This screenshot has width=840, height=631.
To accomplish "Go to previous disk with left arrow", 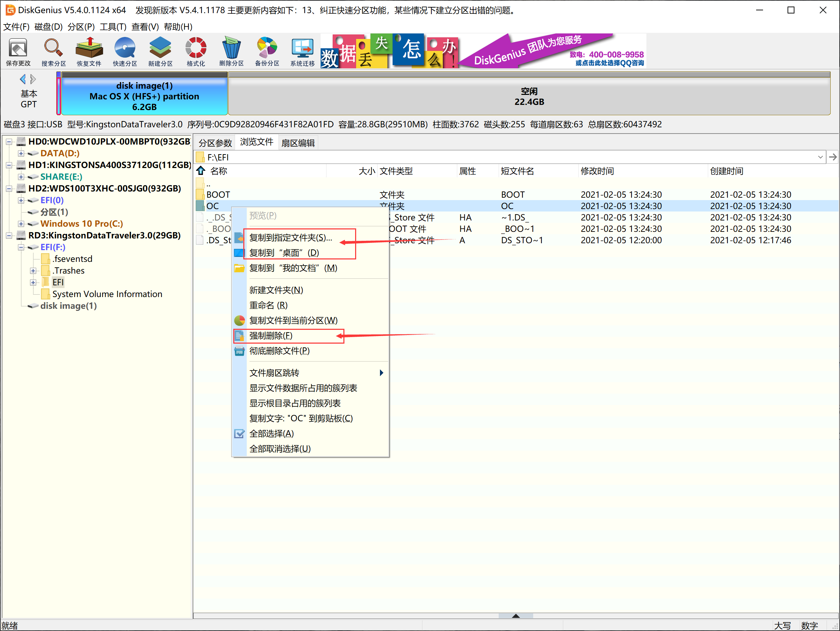I will tap(23, 79).
